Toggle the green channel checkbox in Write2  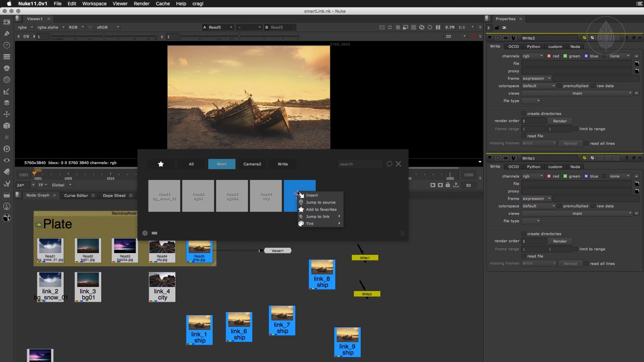click(565, 56)
